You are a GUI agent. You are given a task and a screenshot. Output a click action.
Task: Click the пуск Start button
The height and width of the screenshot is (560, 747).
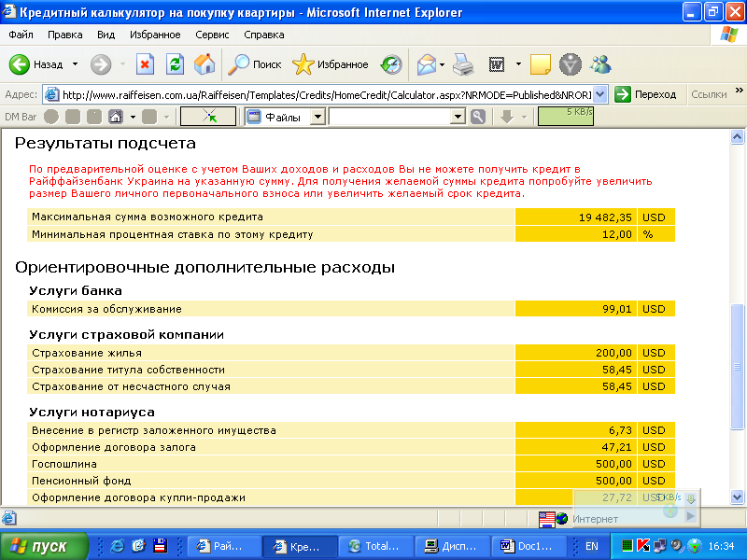(x=44, y=546)
